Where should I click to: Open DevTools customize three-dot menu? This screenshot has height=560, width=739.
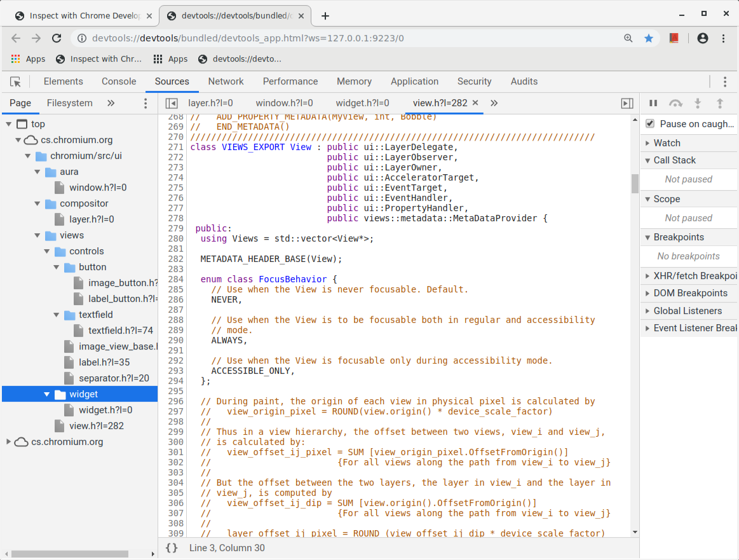click(x=725, y=81)
